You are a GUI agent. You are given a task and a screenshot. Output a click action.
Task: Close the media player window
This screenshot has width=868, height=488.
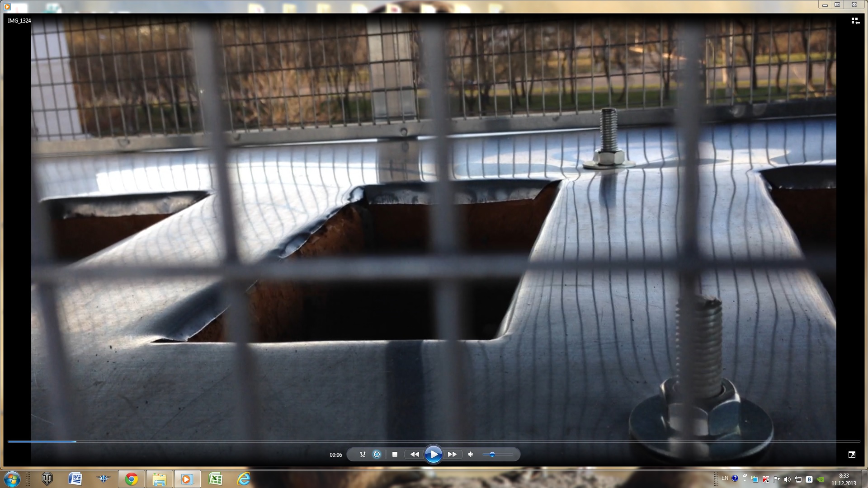pos(854,5)
